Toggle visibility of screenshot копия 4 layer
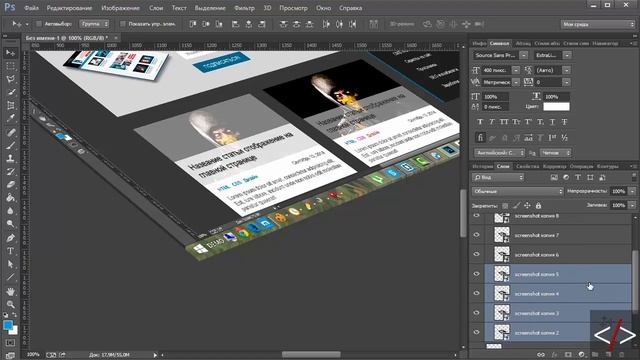This screenshot has height=360, width=640. click(476, 293)
